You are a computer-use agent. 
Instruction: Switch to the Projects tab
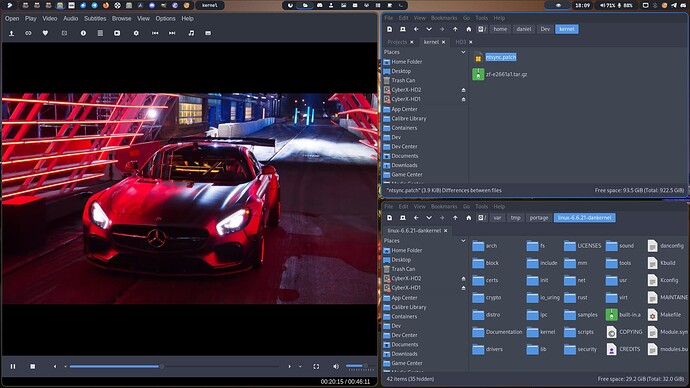point(397,42)
